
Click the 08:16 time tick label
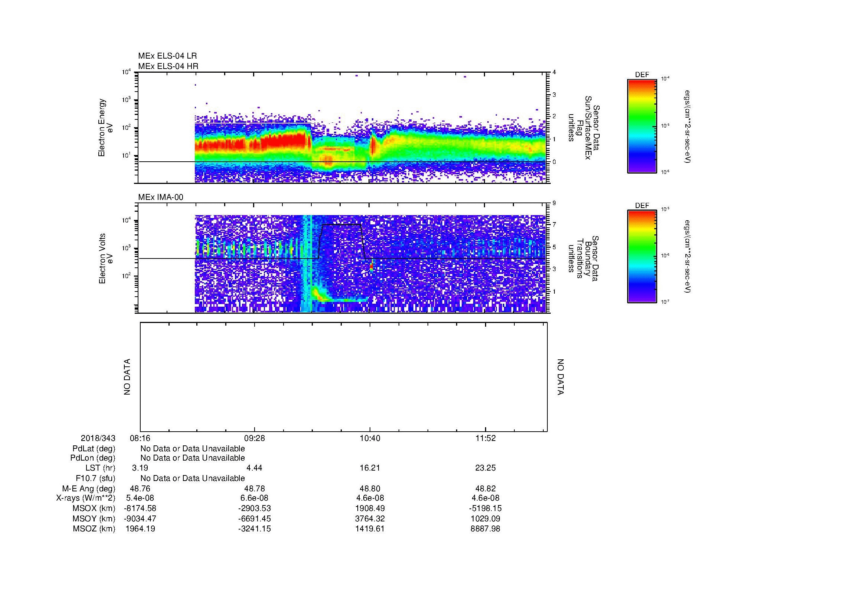coord(140,438)
